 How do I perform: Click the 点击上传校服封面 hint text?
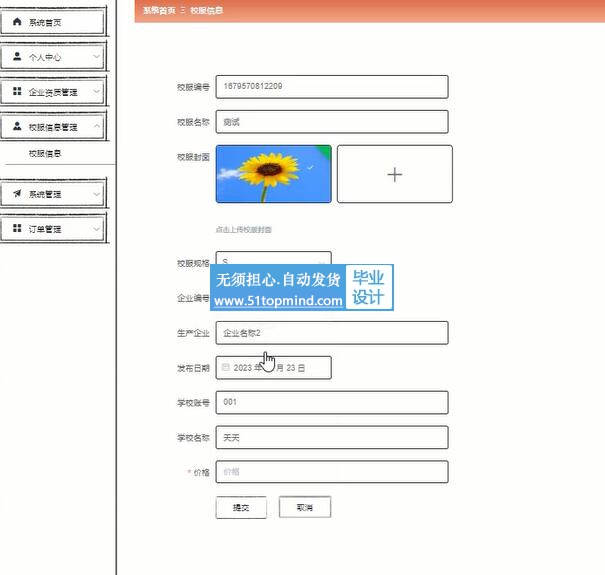tap(243, 230)
